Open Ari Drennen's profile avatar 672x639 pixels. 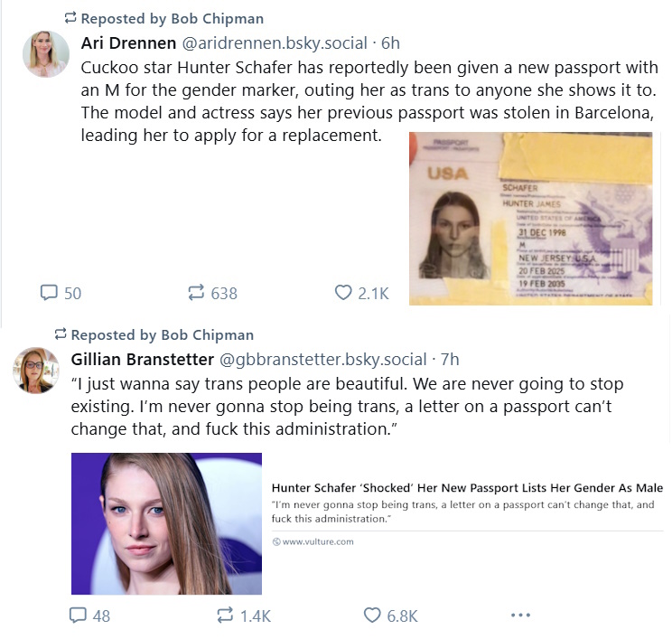[46, 54]
